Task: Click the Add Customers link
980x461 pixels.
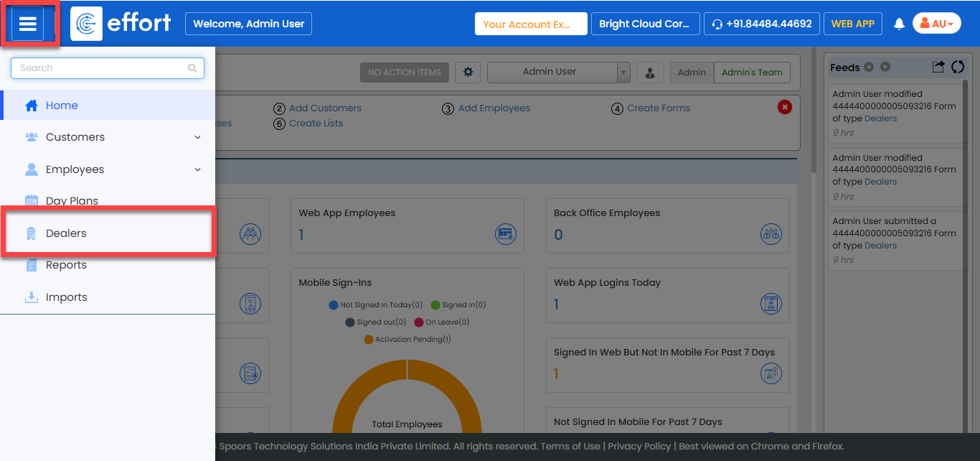Action: (x=325, y=108)
